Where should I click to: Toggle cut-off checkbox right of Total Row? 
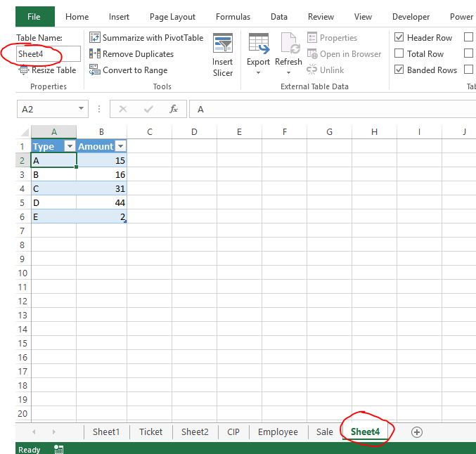(x=468, y=53)
